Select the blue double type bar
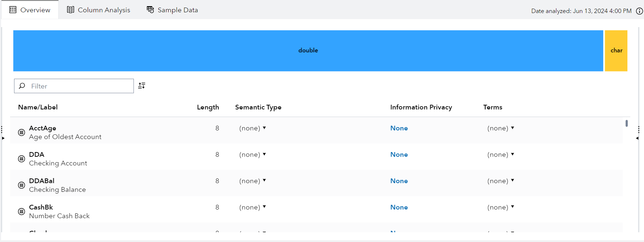 coord(308,51)
